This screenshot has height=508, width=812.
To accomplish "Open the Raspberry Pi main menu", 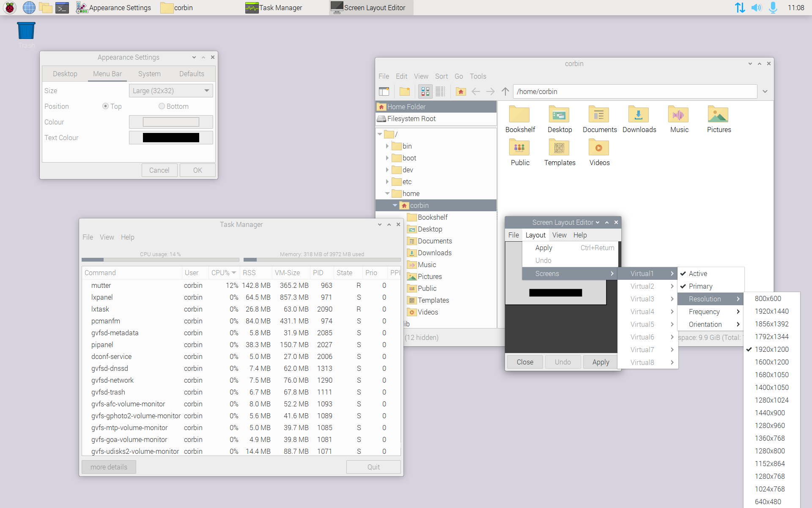I will pyautogui.click(x=10, y=8).
